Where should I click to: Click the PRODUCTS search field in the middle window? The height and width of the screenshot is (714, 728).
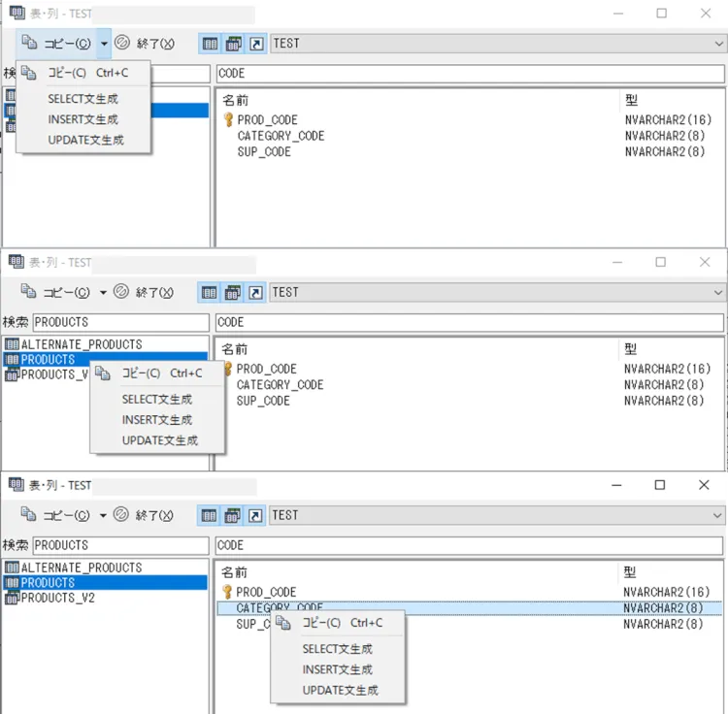tap(120, 322)
